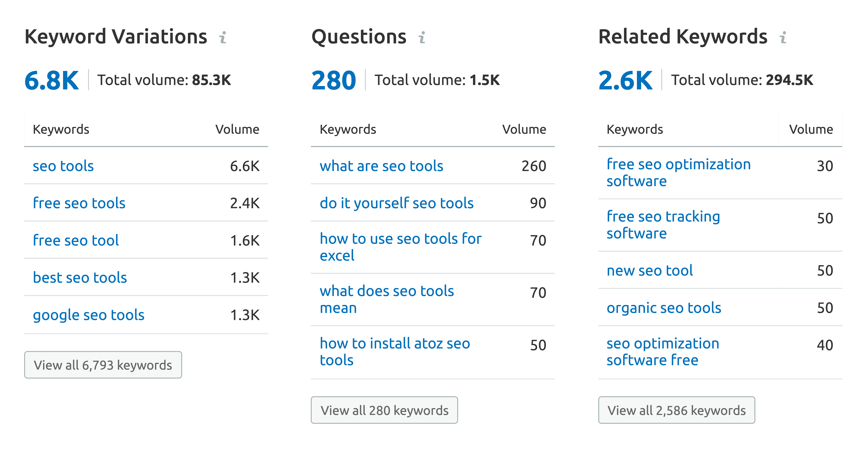Open 'how to install atoz seo tools'
The image size is (868, 449).
(x=395, y=352)
